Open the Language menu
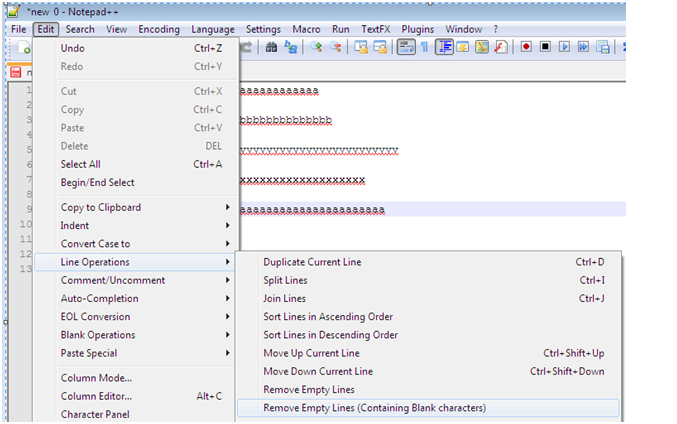Image resolution: width=677 pixels, height=424 pixels. [x=213, y=29]
